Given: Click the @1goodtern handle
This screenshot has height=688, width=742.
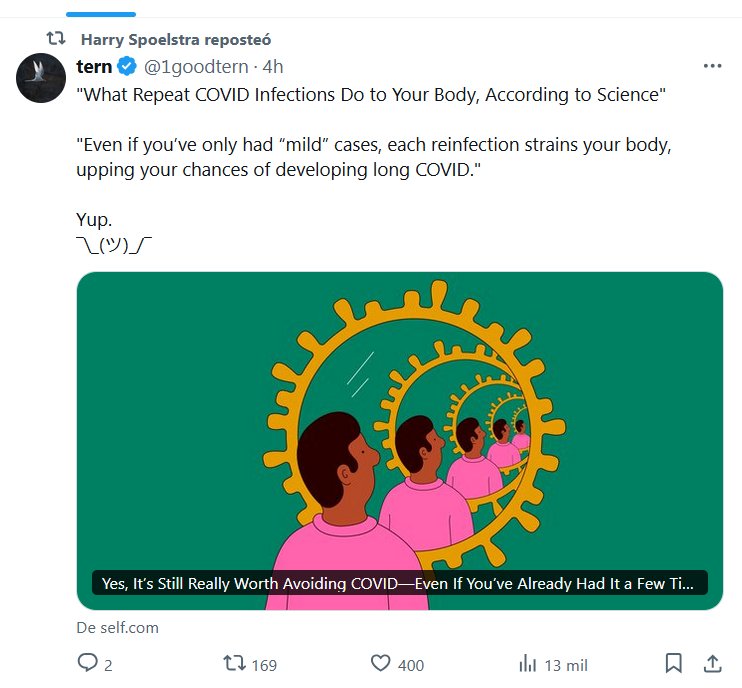Looking at the screenshot, I should pyautogui.click(x=196, y=67).
